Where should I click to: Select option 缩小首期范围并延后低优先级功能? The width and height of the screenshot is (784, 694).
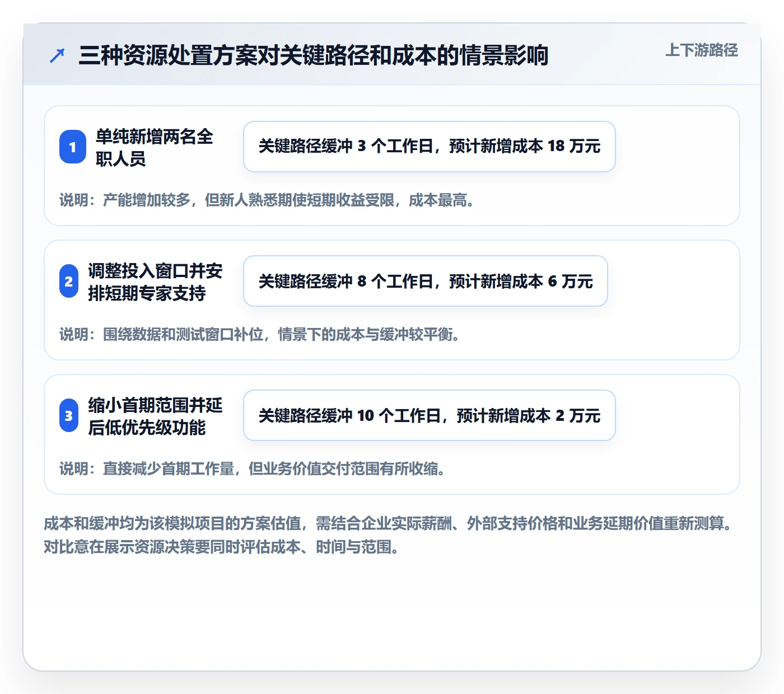[155, 416]
